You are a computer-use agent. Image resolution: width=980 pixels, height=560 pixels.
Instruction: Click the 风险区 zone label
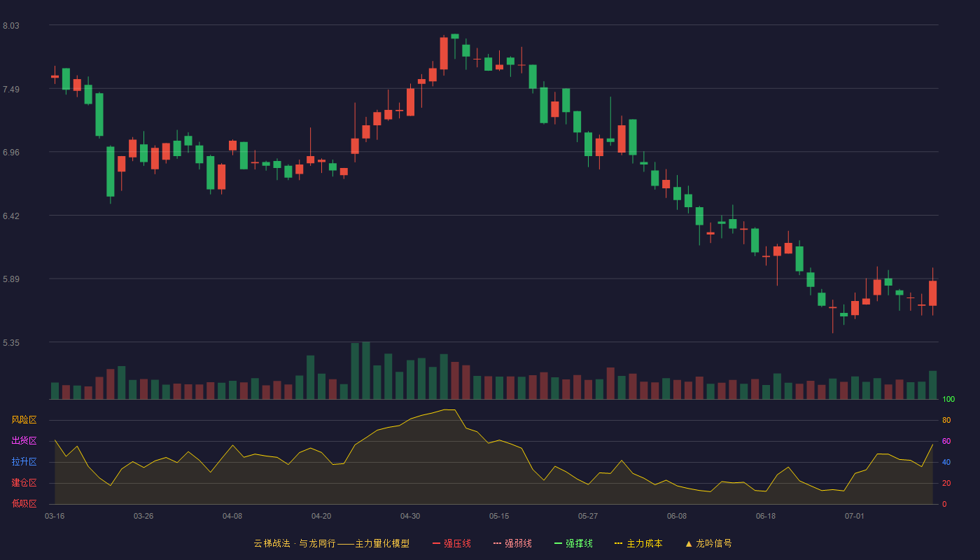point(24,420)
